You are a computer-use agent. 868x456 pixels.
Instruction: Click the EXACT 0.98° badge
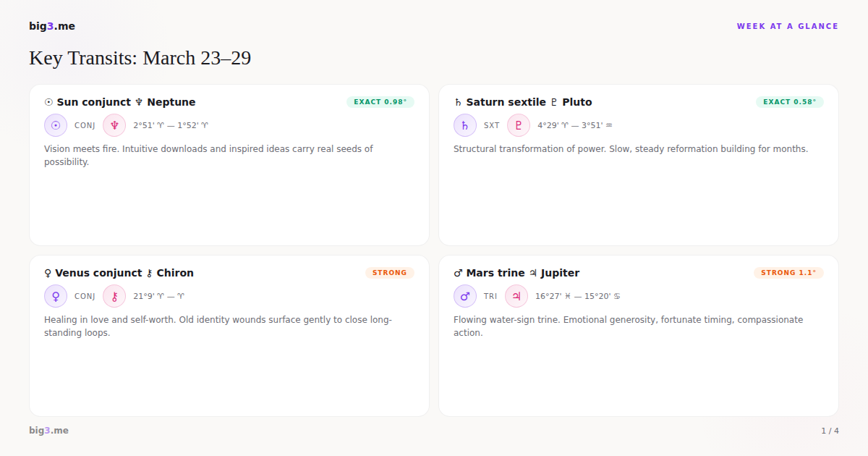(x=380, y=102)
